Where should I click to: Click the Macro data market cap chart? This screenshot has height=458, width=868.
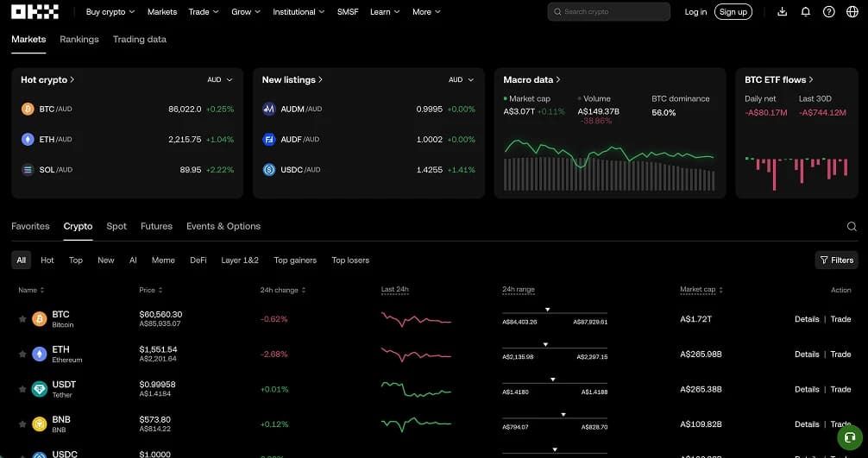(x=609, y=165)
